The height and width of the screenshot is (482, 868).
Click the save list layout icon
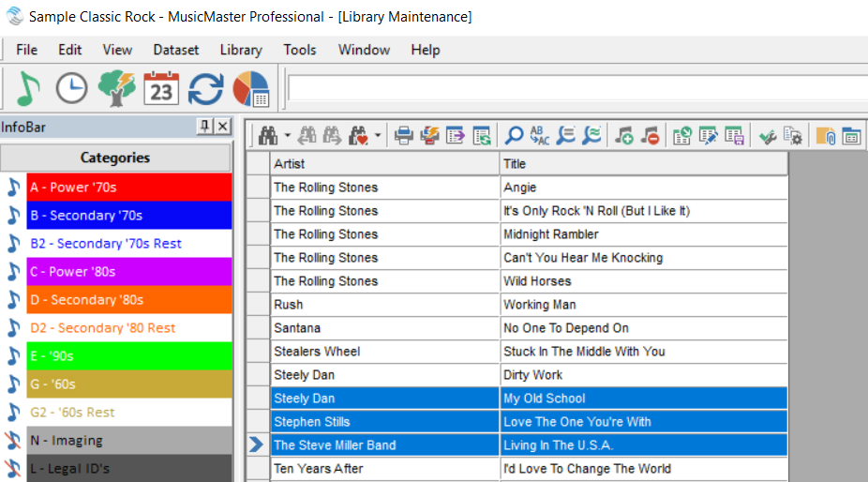pyautogui.click(x=735, y=135)
